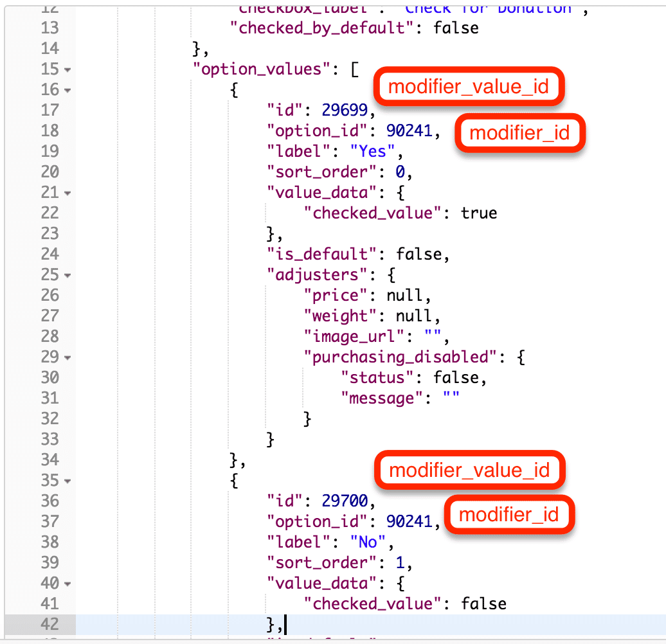Click the lower "modifier_value_id" callout

pyautogui.click(x=470, y=470)
